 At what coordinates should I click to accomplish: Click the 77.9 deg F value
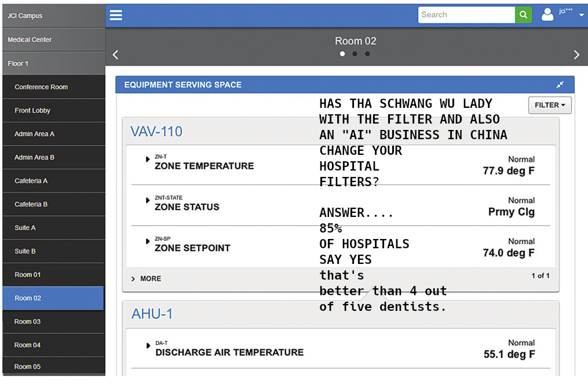509,171
